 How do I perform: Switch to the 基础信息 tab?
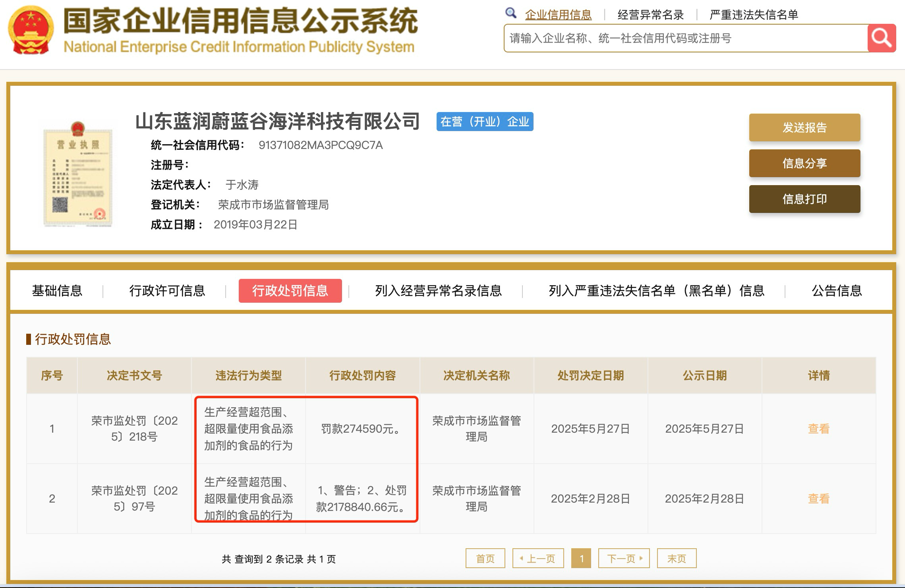tap(57, 291)
